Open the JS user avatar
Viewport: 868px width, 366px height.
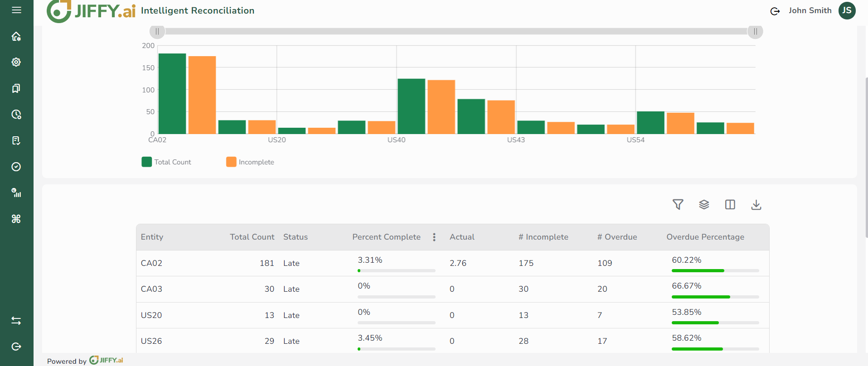847,10
